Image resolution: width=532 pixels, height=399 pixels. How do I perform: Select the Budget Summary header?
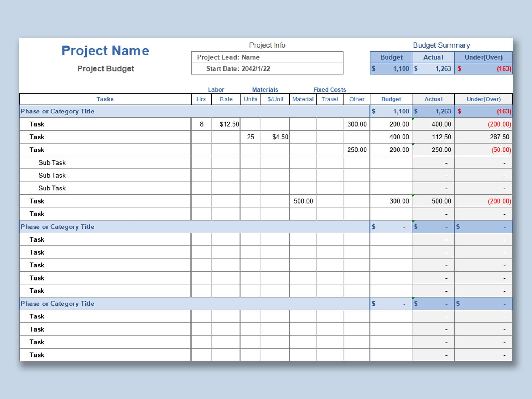441,45
